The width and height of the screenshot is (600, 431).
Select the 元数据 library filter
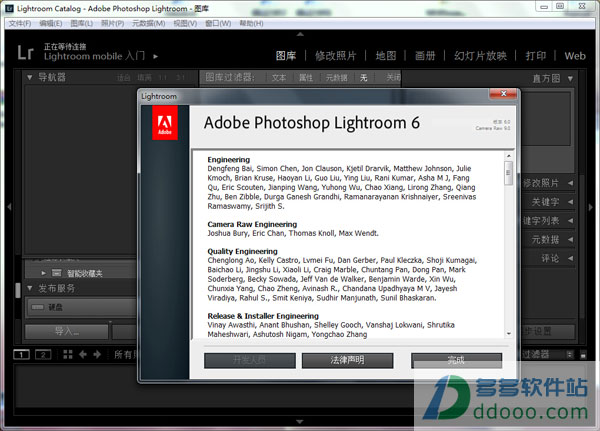pyautogui.click(x=336, y=78)
